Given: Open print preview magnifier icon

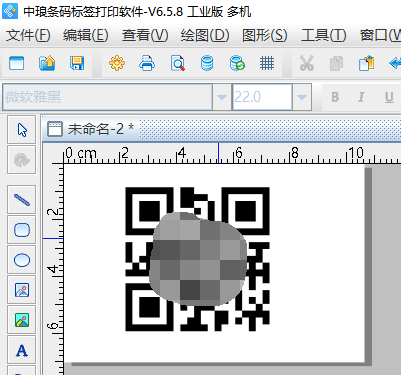Looking at the screenshot, I should tap(177, 63).
